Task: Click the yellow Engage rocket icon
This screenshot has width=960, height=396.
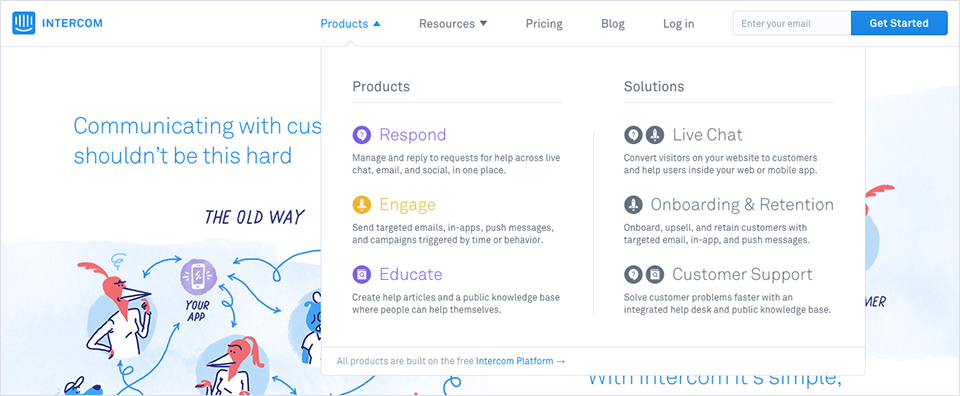Action: point(362,204)
